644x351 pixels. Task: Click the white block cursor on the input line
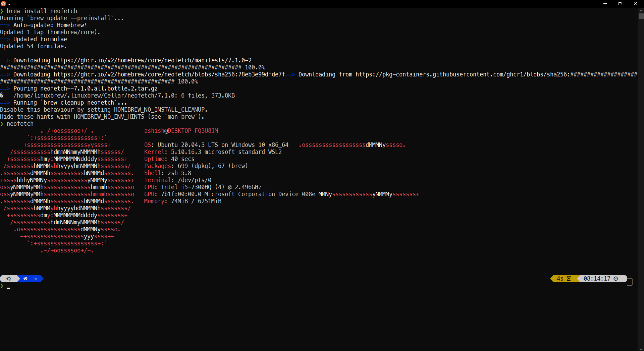click(x=9, y=289)
